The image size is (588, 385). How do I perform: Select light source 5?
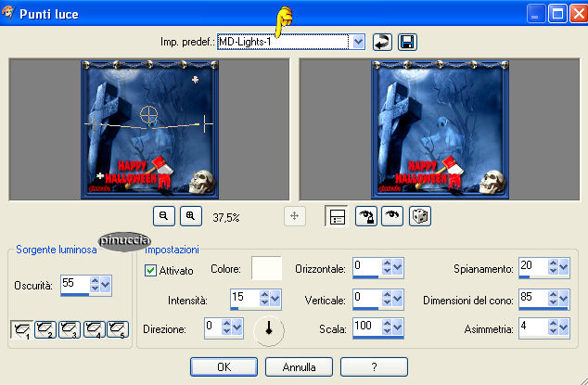(118, 330)
